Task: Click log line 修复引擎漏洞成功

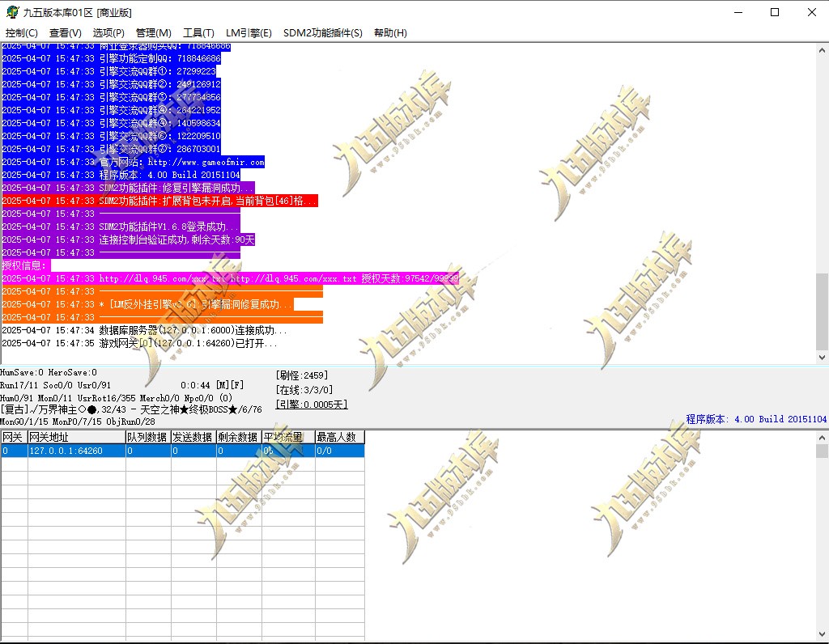Action: click(128, 188)
